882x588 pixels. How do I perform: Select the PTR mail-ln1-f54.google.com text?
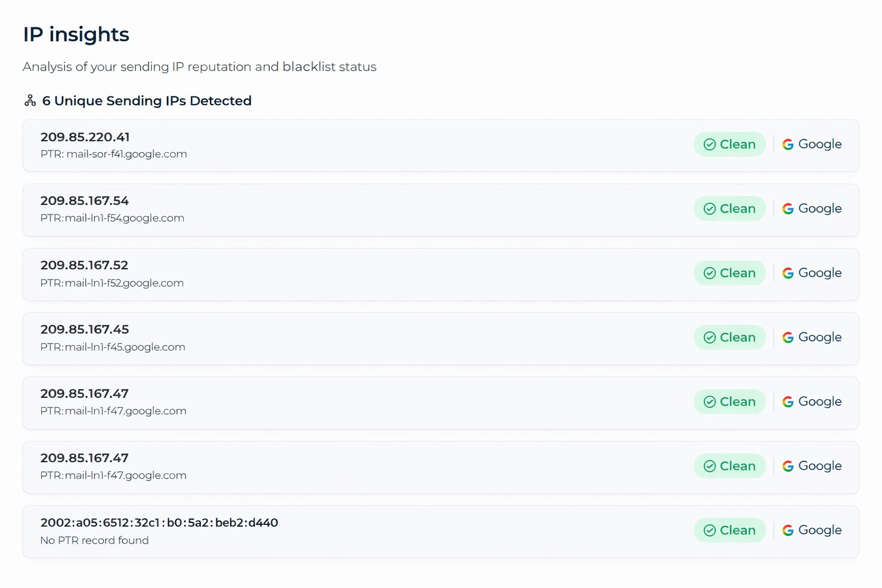click(112, 218)
